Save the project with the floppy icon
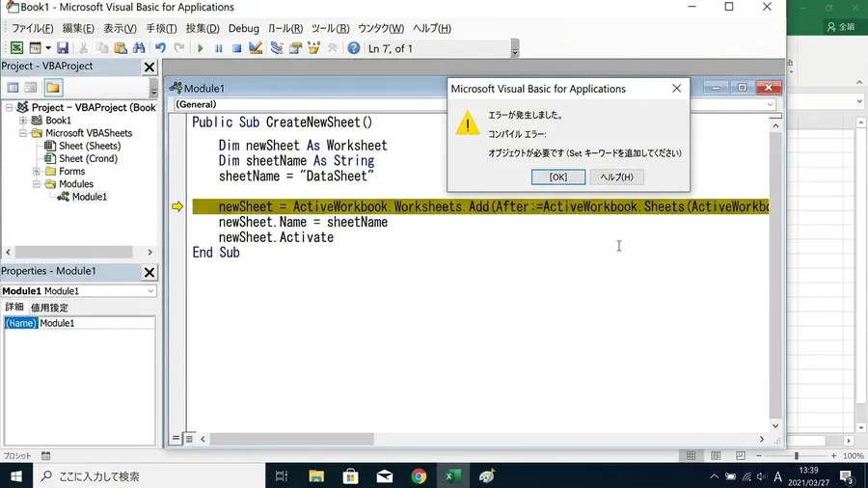Viewport: 868px width, 488px height. pyautogui.click(x=63, y=48)
